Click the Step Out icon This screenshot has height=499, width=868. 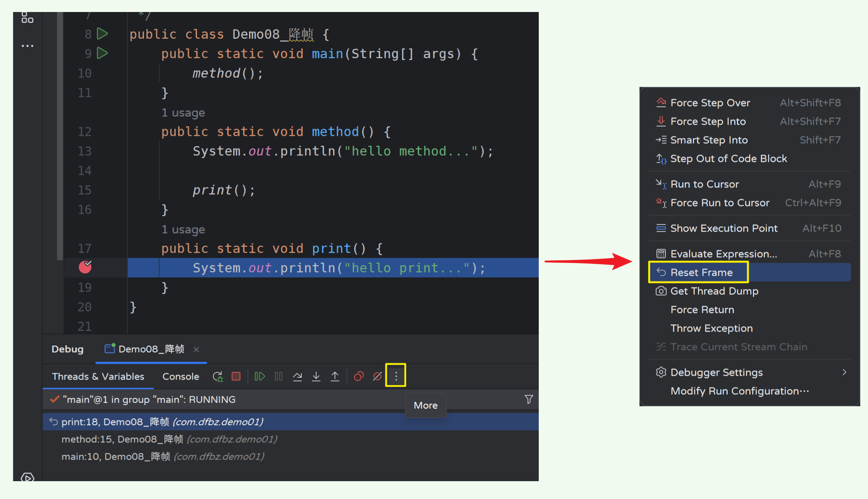335,376
